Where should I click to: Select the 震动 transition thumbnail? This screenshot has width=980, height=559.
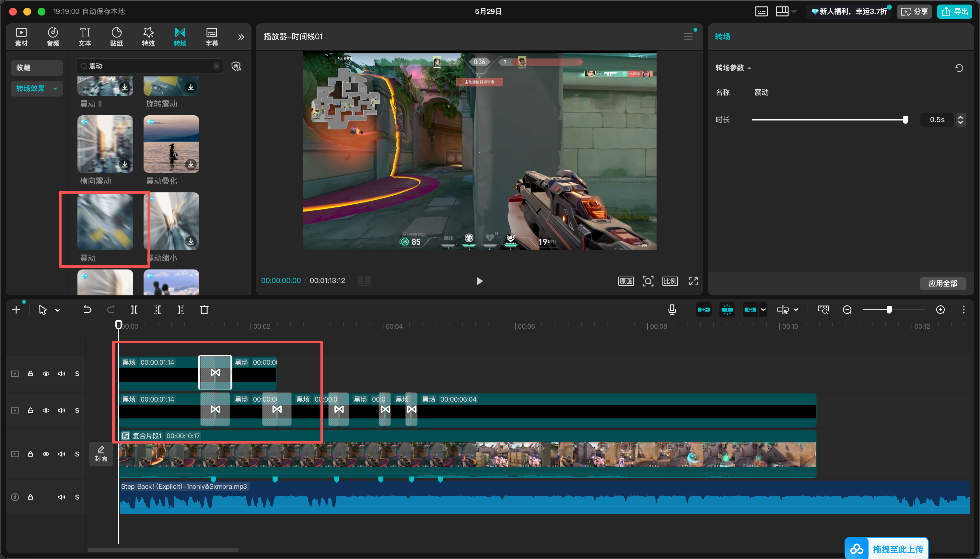click(105, 222)
